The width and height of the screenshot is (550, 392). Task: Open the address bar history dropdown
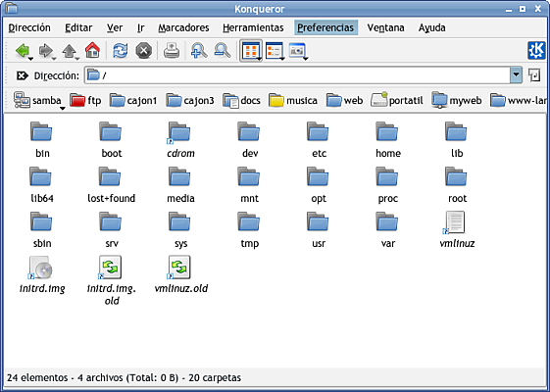click(x=516, y=75)
